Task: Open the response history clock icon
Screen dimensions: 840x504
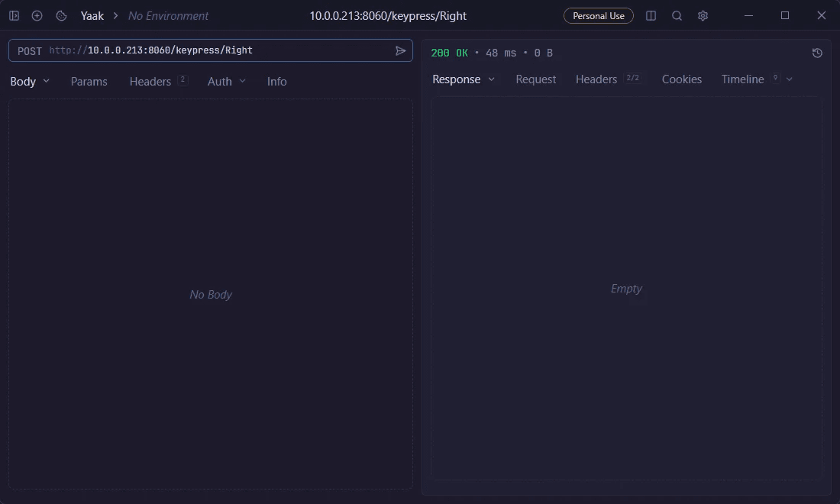Action: (817, 53)
